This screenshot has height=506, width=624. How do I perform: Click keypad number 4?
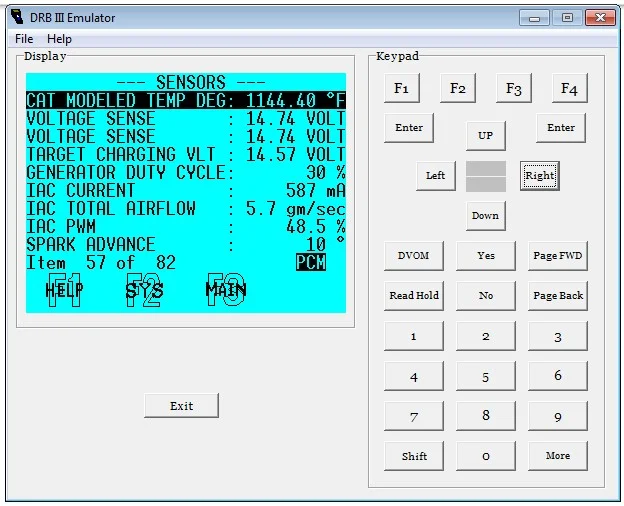pyautogui.click(x=413, y=376)
